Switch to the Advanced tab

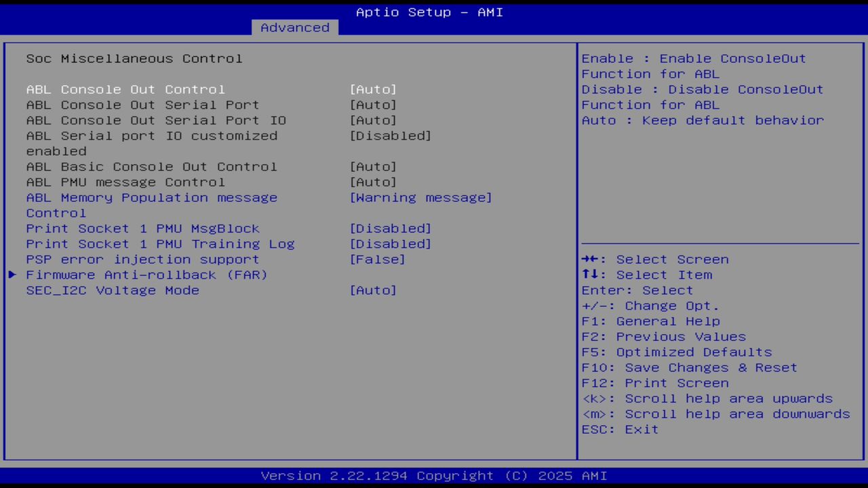tap(294, 27)
